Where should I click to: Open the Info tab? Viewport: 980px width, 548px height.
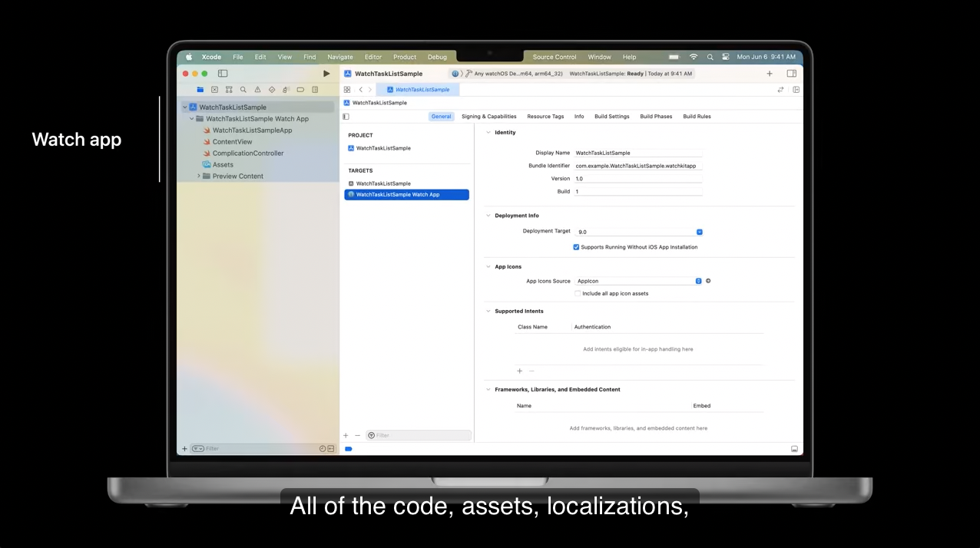579,117
